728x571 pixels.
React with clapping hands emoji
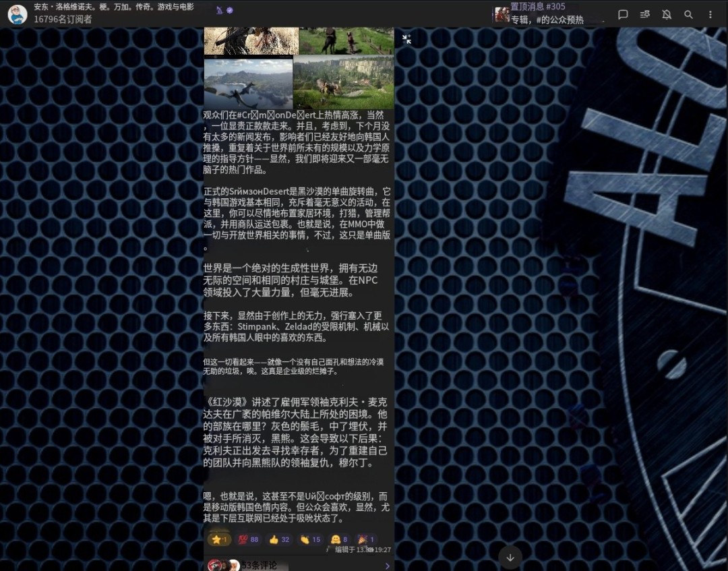[310, 539]
